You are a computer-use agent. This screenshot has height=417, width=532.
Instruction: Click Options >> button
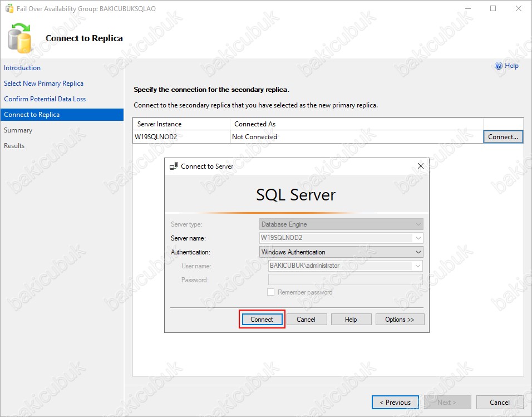click(x=400, y=320)
